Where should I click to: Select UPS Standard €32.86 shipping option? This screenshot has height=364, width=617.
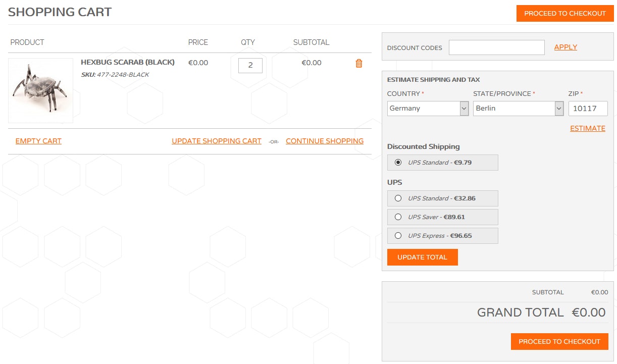click(x=398, y=198)
